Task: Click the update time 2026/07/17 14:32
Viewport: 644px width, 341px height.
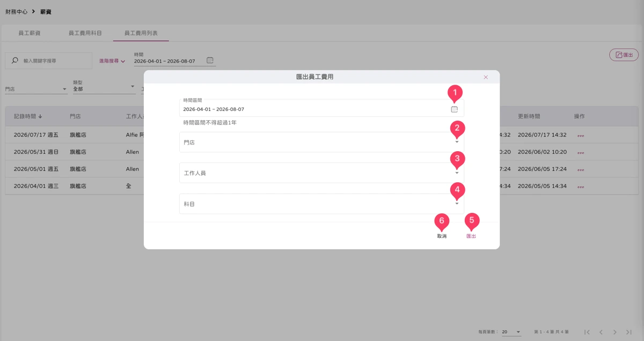Action: tap(542, 135)
